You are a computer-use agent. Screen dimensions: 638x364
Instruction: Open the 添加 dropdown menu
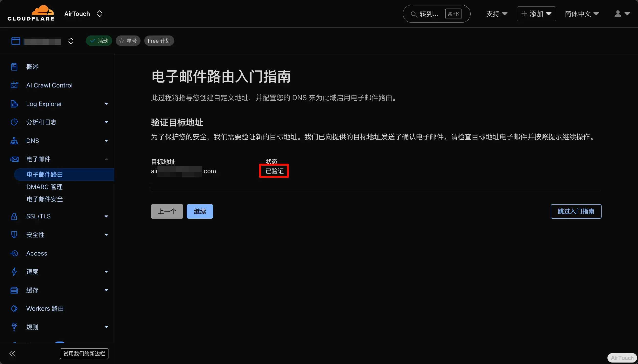(536, 14)
